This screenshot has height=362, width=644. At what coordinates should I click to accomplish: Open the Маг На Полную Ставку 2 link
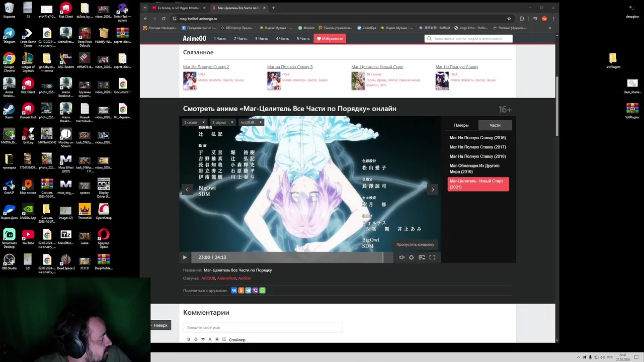206,67
